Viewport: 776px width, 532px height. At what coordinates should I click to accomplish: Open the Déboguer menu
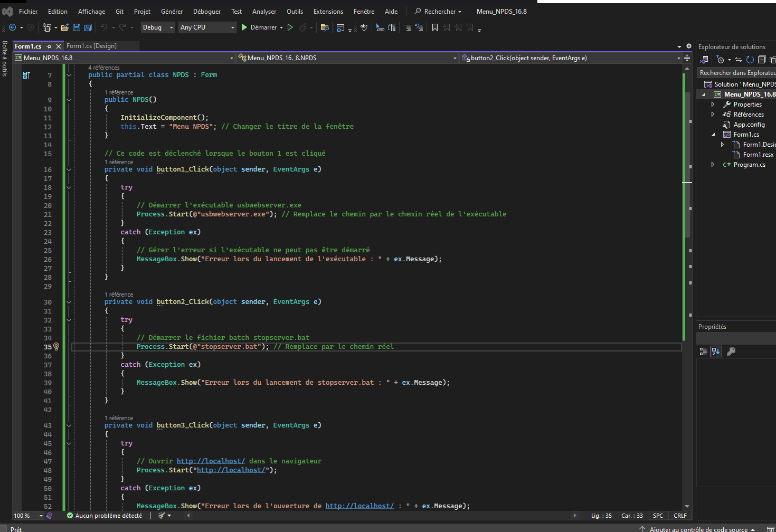[207, 11]
